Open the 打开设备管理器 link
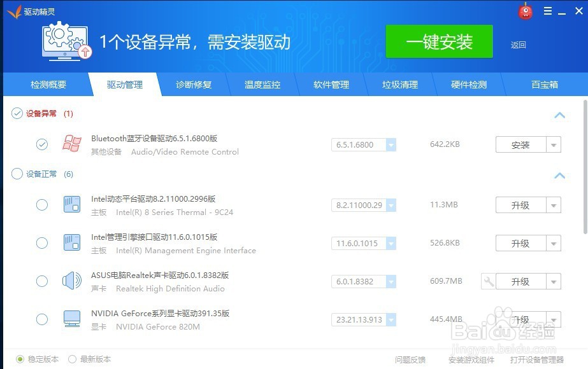 (x=537, y=360)
